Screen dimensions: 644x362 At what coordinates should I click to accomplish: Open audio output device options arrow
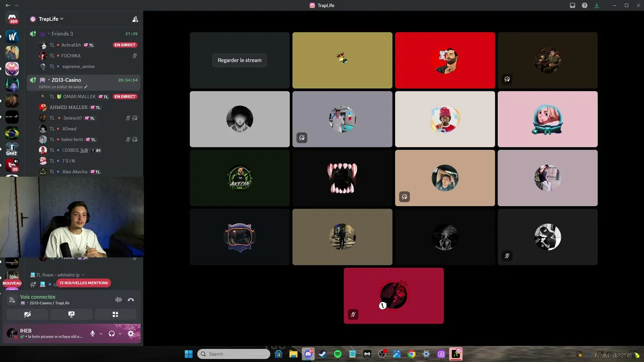[x=120, y=333]
